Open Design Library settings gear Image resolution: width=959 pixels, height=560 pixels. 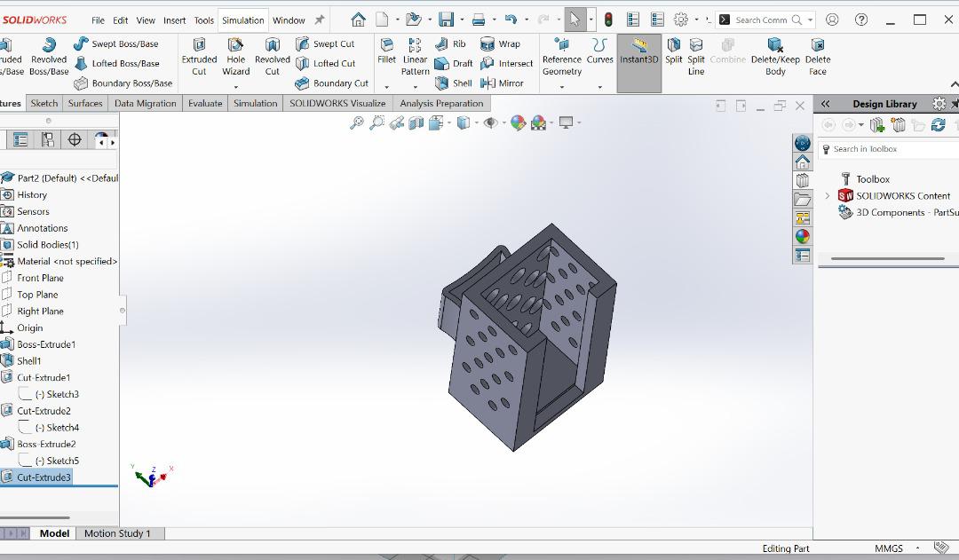point(939,104)
